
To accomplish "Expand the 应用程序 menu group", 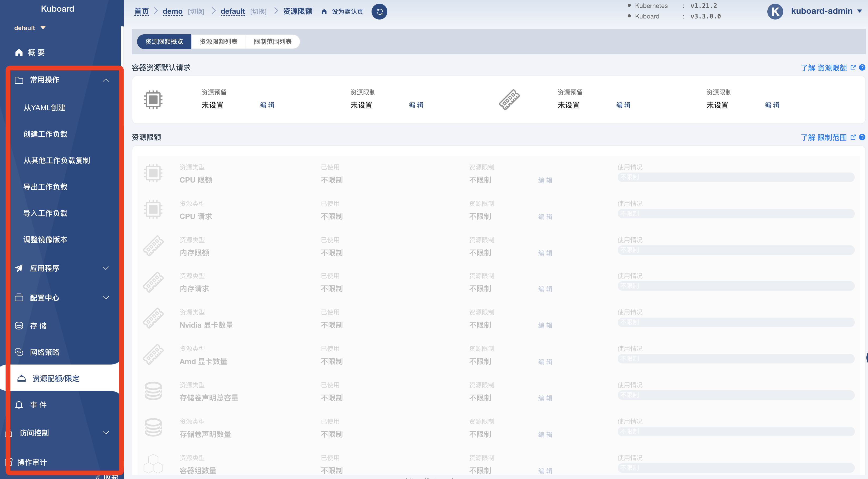I will coord(106,268).
